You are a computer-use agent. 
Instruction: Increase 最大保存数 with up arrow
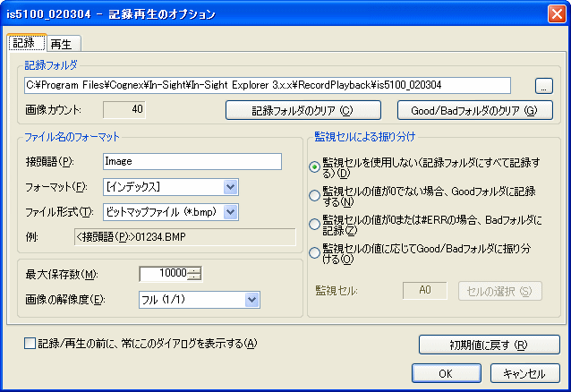pos(195,269)
